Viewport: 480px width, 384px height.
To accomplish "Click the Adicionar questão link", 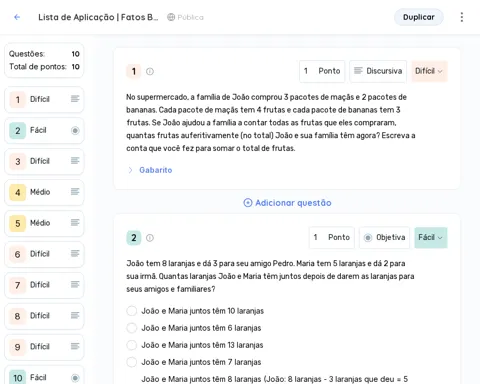I will coord(287,203).
